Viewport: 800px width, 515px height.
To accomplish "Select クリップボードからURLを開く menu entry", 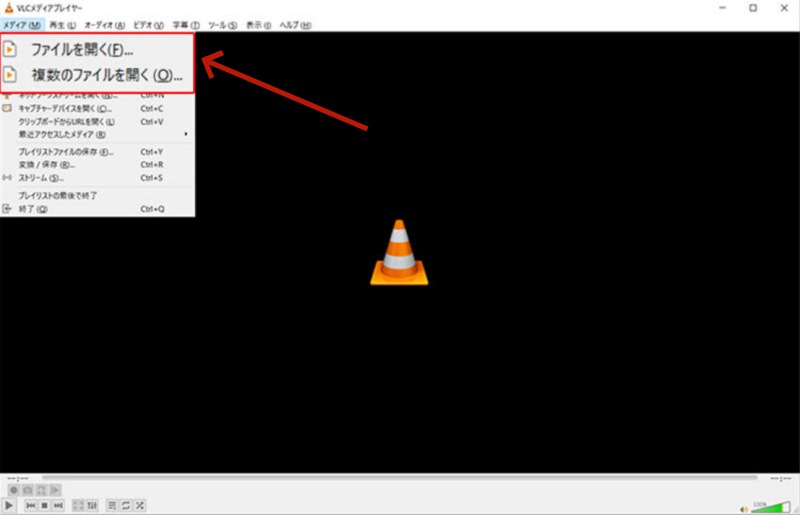I will tap(97, 121).
